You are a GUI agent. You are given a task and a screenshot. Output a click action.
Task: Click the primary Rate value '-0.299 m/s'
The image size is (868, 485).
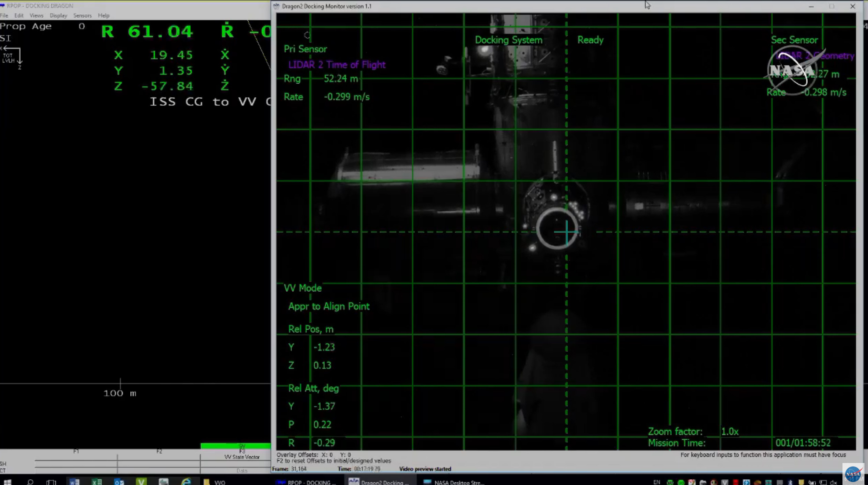pyautogui.click(x=346, y=97)
